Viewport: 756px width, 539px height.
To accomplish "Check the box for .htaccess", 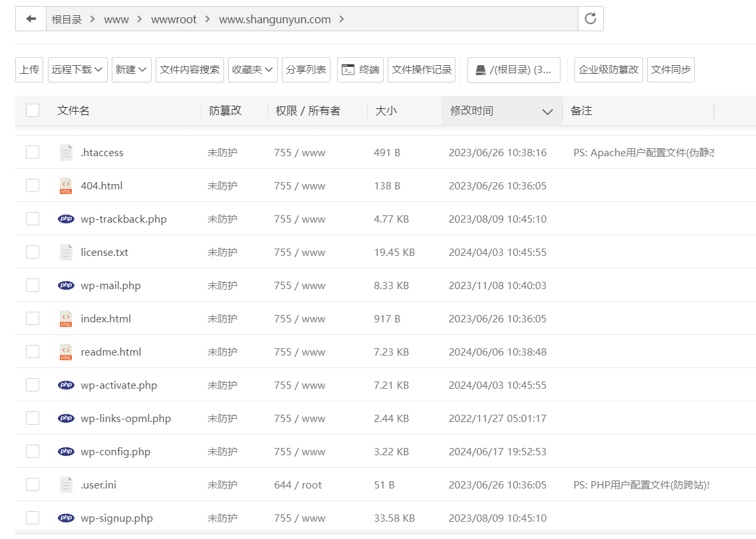I will [33, 152].
